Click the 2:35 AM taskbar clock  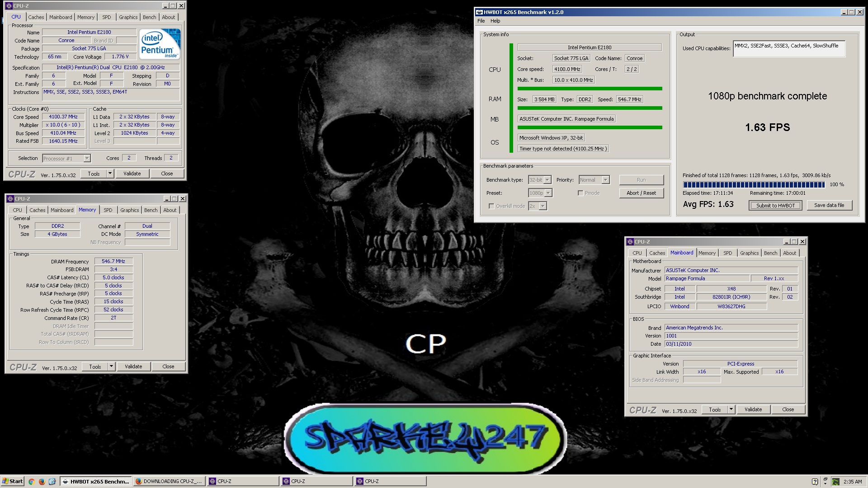pyautogui.click(x=853, y=482)
